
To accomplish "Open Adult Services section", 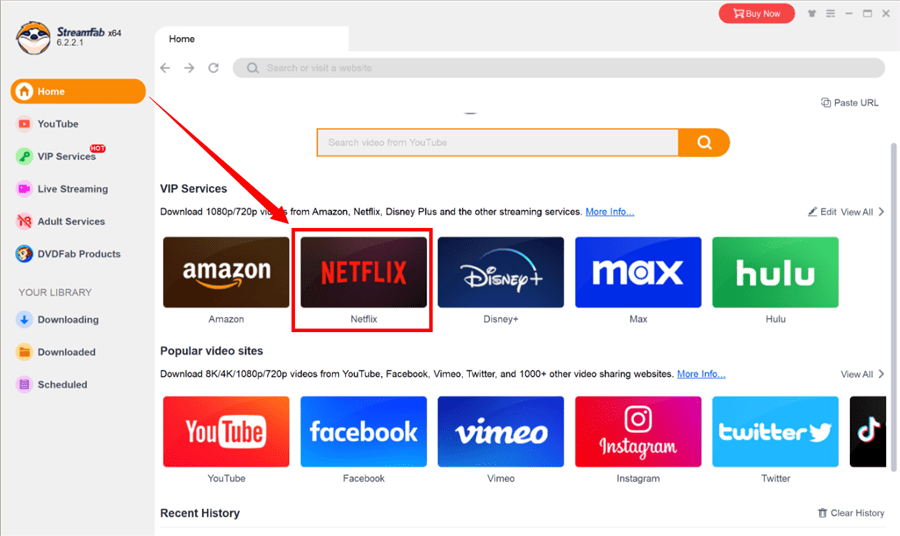I will coord(61,222).
